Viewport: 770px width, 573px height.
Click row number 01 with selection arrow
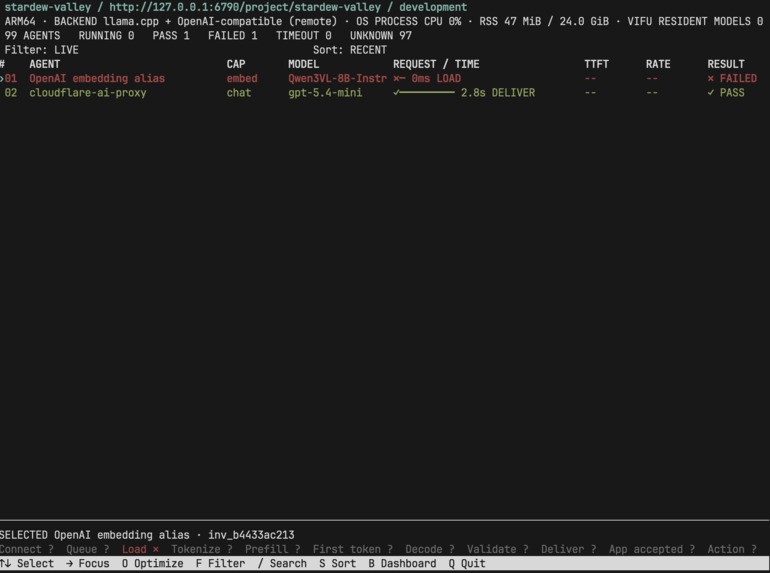pyautogui.click(x=9, y=79)
